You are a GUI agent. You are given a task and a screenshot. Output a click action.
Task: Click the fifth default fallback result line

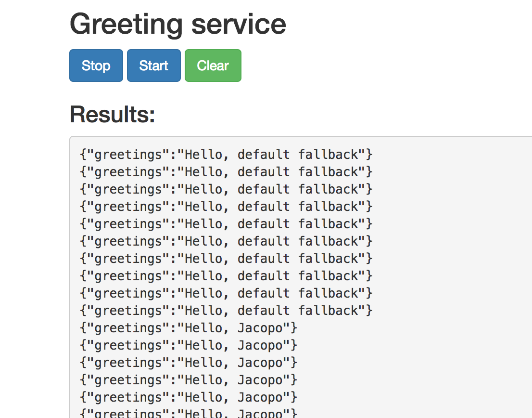(226, 224)
